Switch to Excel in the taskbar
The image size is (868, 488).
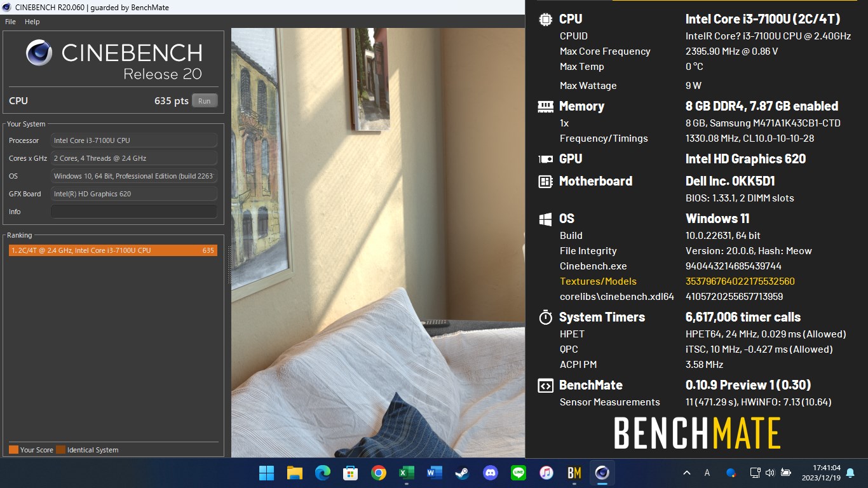pos(407,473)
